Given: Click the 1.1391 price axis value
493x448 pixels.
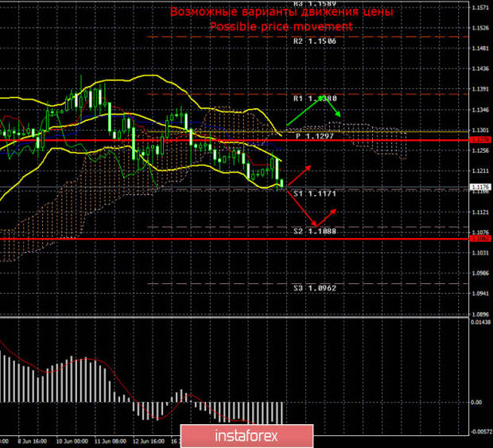Looking at the screenshot, I should click(481, 89).
